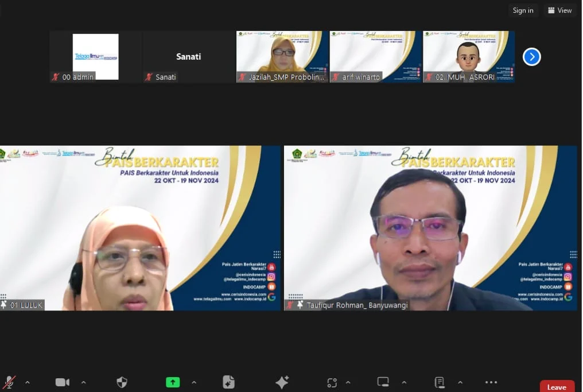Open the Whiteboards icon on the toolbar

click(x=383, y=381)
